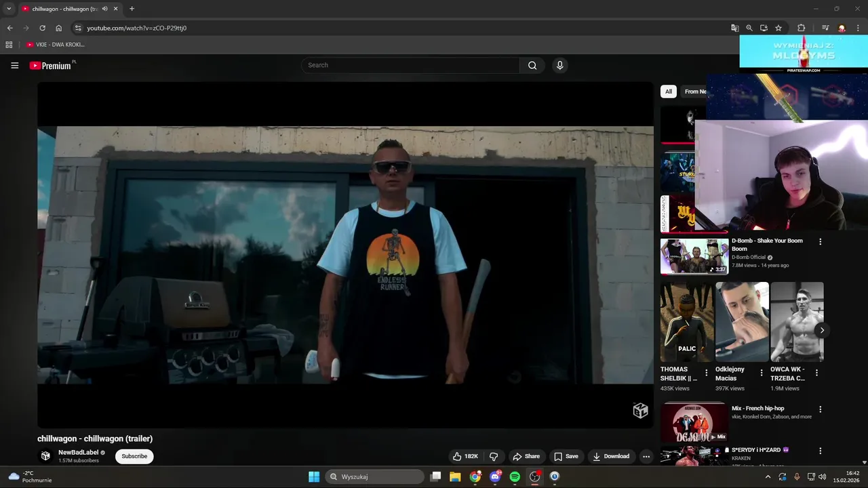
Task: Open more actions menu beside Download
Action: 646,456
